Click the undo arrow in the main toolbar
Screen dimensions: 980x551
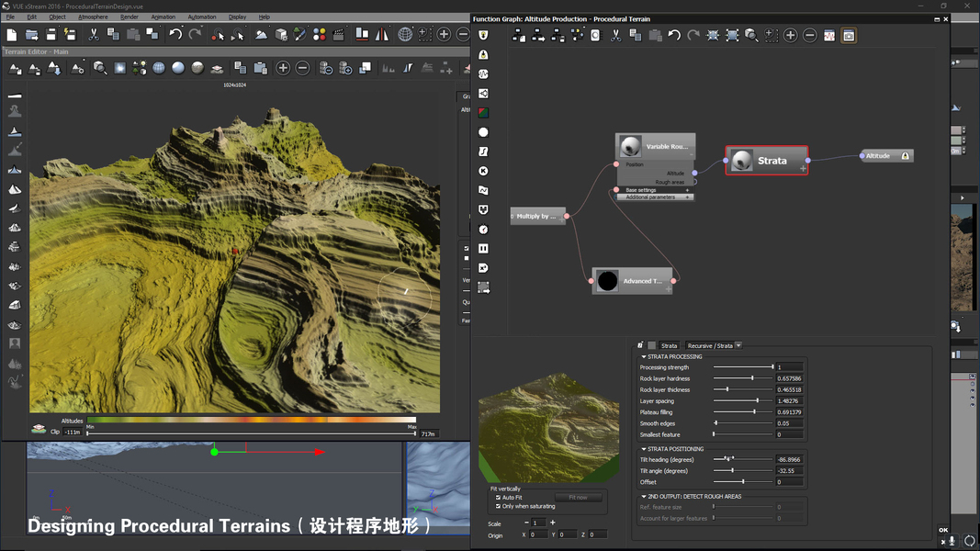(x=175, y=35)
